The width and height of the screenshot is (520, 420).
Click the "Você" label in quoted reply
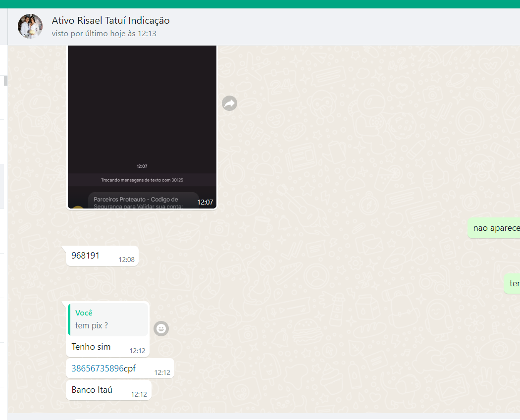[x=84, y=313]
